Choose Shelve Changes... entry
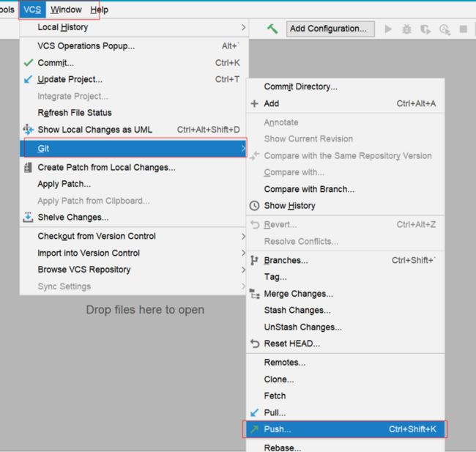 pyautogui.click(x=134, y=218)
